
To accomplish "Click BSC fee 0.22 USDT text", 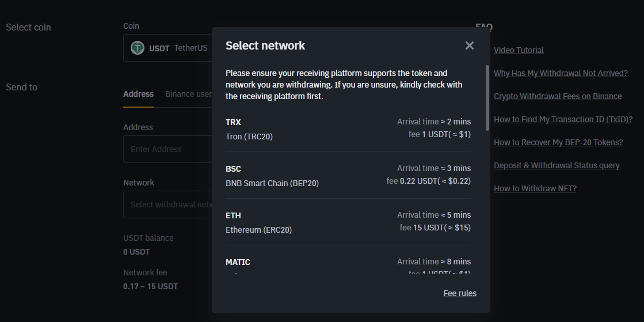I will 429,181.
